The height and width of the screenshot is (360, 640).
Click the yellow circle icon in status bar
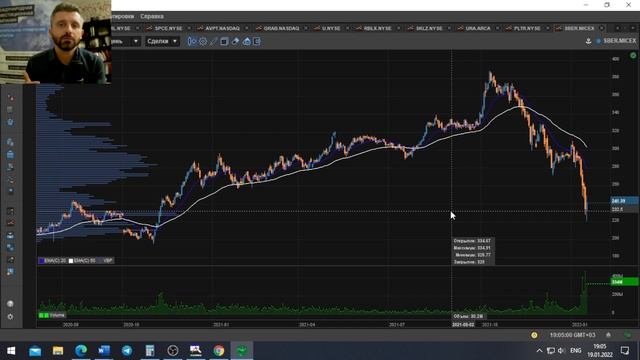coord(534,335)
